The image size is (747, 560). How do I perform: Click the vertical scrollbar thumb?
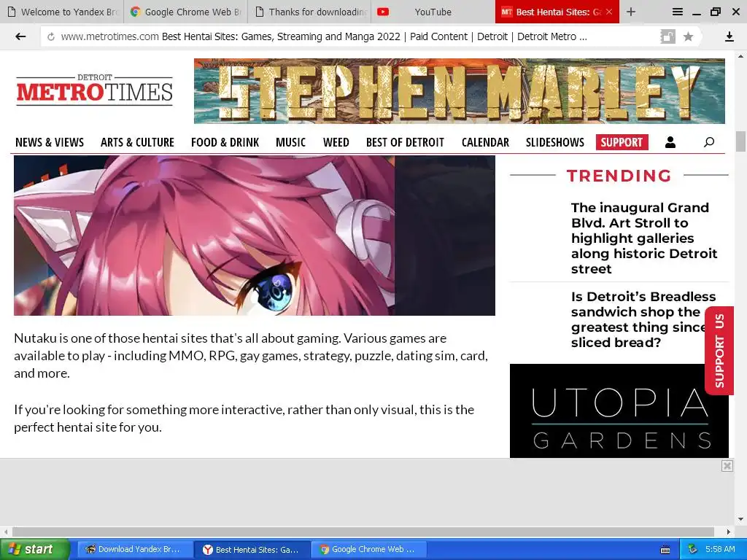pos(740,141)
